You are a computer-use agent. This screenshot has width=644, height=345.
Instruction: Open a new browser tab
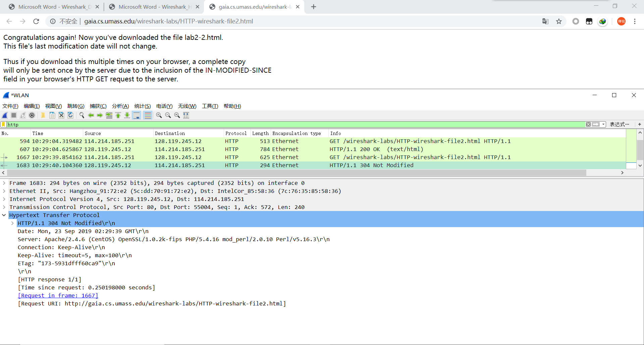point(314,7)
